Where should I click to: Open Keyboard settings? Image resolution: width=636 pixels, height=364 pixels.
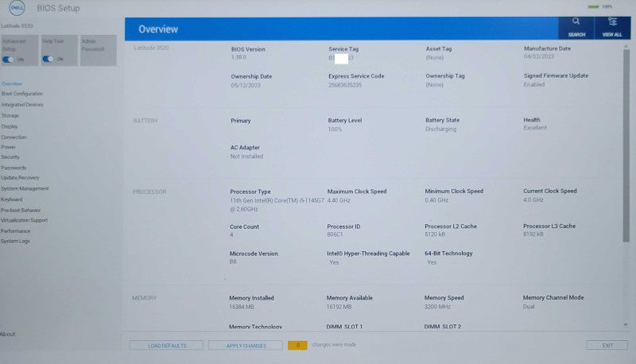click(11, 199)
